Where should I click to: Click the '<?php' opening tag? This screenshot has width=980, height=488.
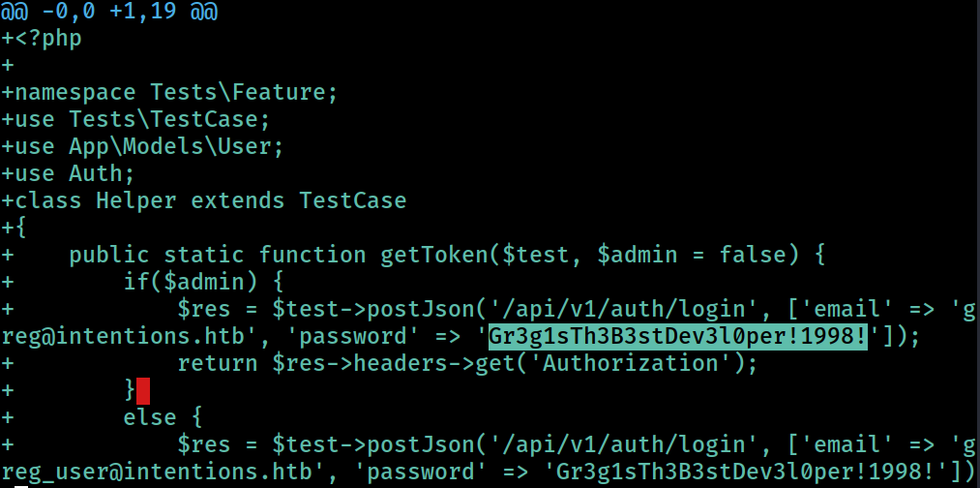tap(48, 38)
